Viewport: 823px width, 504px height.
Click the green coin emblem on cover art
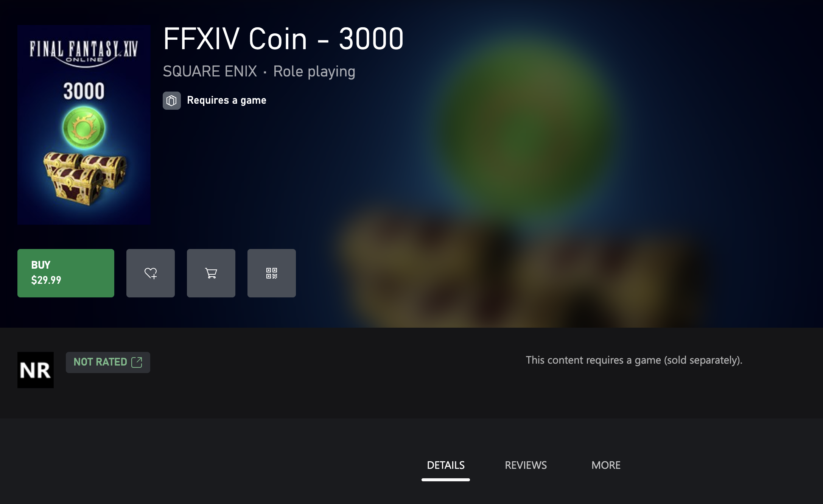(84, 128)
